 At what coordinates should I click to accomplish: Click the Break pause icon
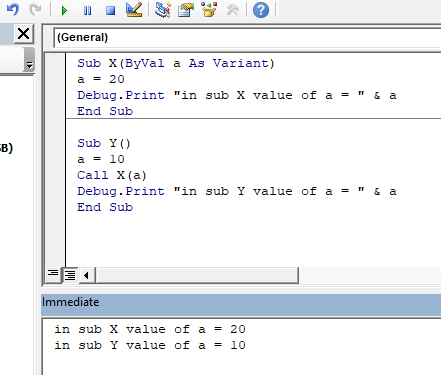(87, 10)
